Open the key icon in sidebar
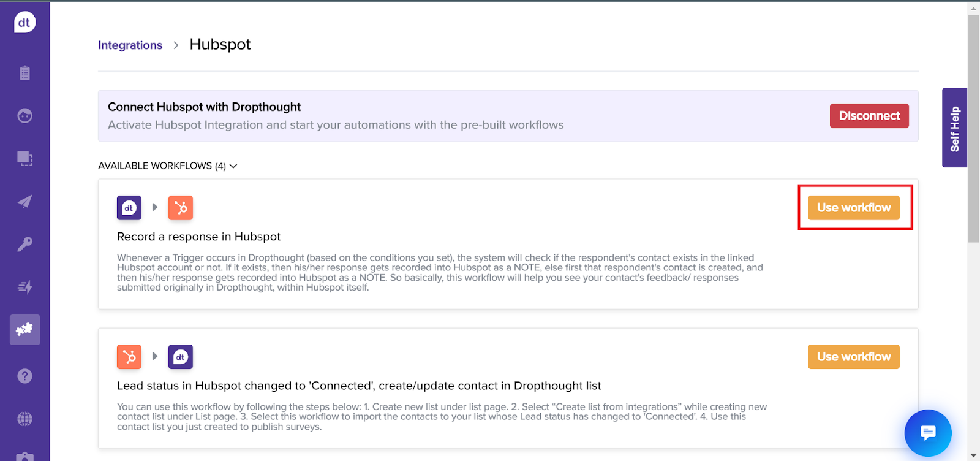 (24, 244)
